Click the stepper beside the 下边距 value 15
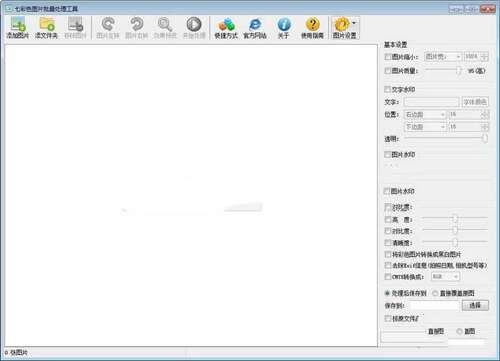 point(485,127)
